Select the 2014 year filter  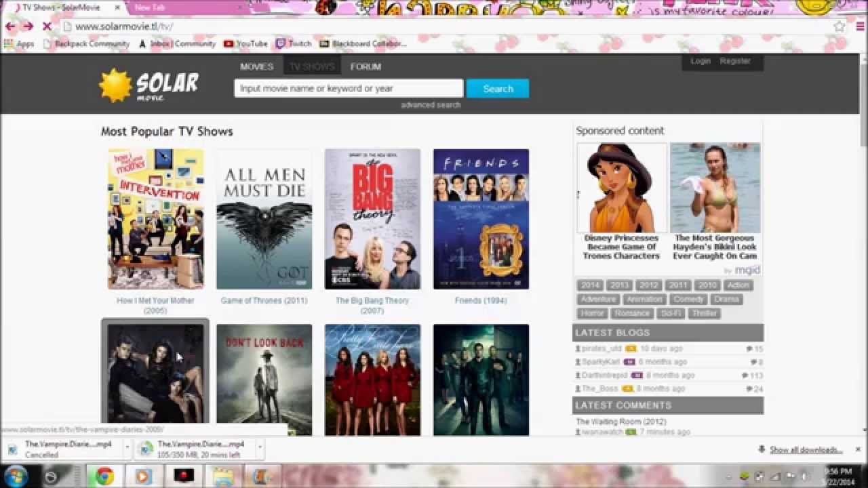pos(589,285)
